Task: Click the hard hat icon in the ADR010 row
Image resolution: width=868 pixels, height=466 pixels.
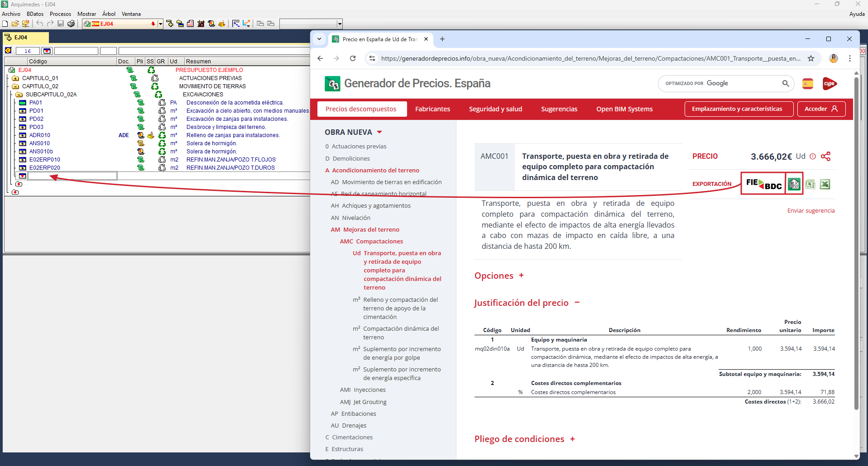Action: tap(151, 135)
